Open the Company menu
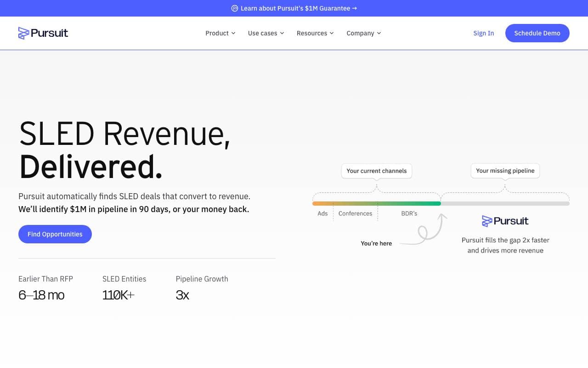This screenshot has width=588, height=368. tap(364, 33)
